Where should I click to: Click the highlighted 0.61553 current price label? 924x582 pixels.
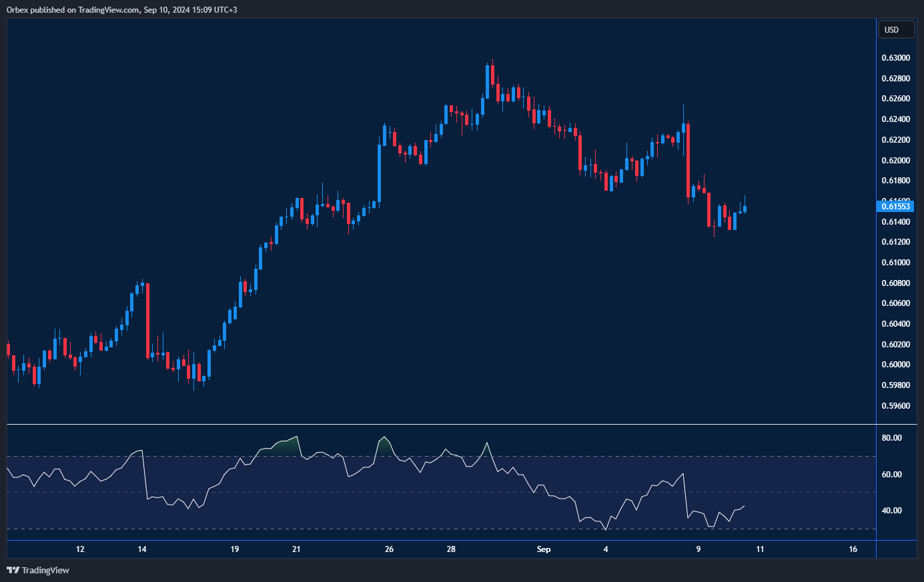pos(895,207)
